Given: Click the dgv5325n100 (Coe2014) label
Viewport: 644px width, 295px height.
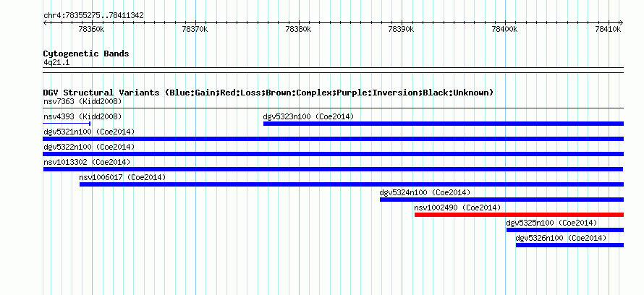Looking at the screenshot, I should tap(551, 223).
